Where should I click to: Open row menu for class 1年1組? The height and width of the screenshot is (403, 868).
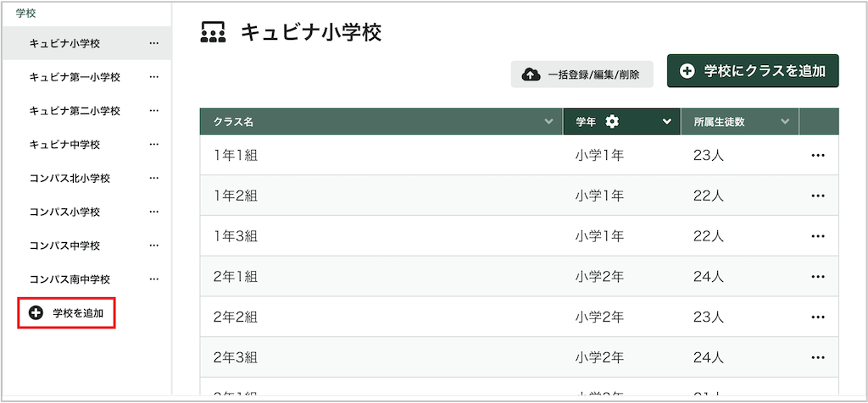pyautogui.click(x=818, y=155)
